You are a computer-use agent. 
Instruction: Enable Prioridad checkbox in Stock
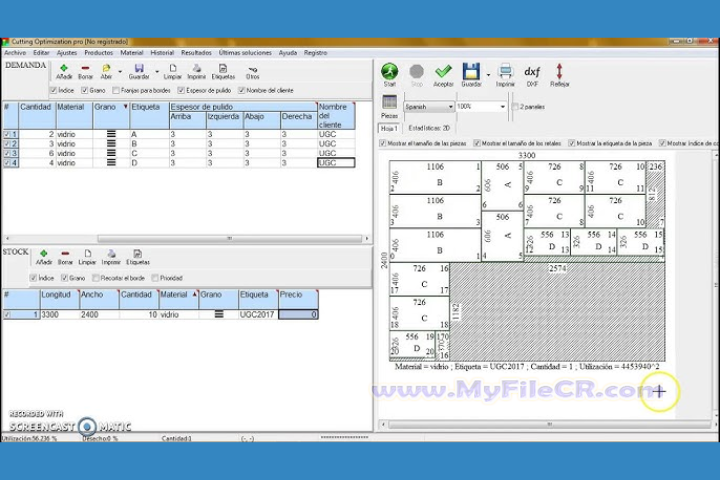point(155,278)
